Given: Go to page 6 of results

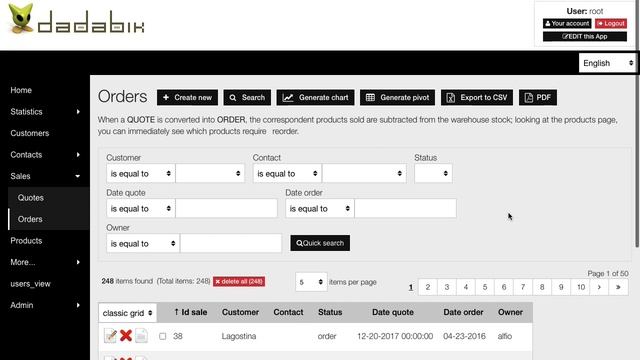Looking at the screenshot, I should click(504, 287).
